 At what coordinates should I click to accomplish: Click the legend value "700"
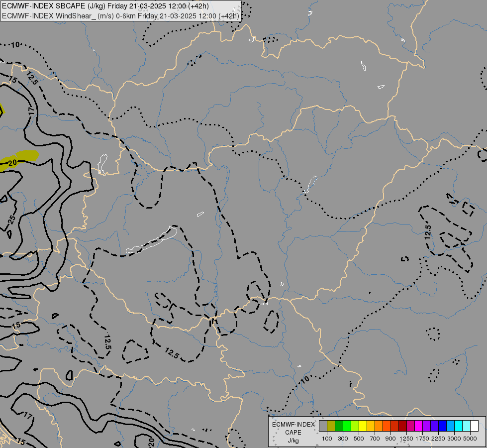375,439
